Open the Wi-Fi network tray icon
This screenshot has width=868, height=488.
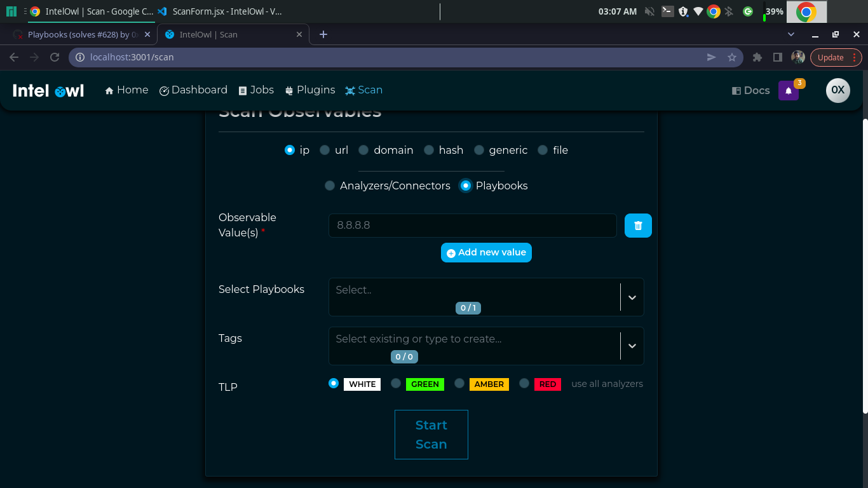point(698,11)
